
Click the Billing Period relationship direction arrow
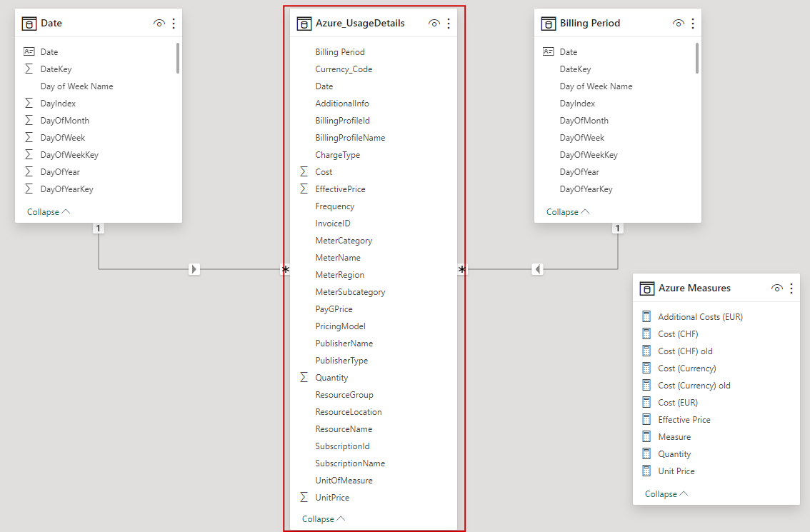click(538, 269)
